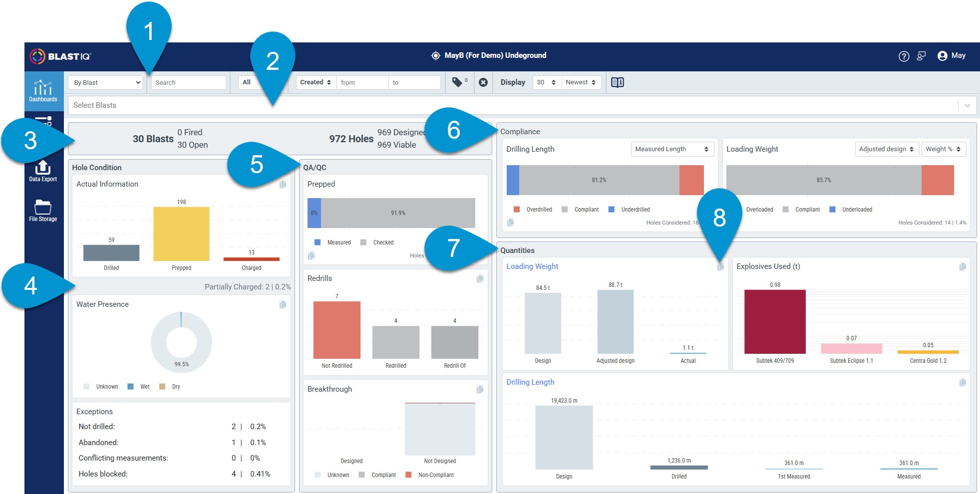Open the Dashboards sidebar icon
The image size is (980, 494).
(43, 91)
